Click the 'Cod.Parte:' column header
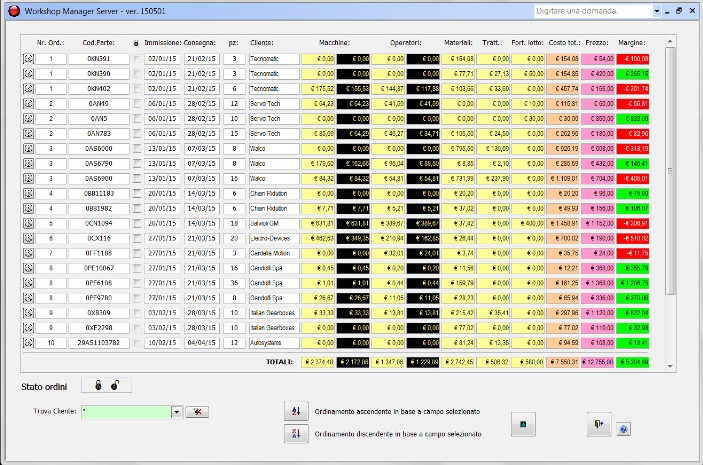703x465 pixels. point(99,43)
